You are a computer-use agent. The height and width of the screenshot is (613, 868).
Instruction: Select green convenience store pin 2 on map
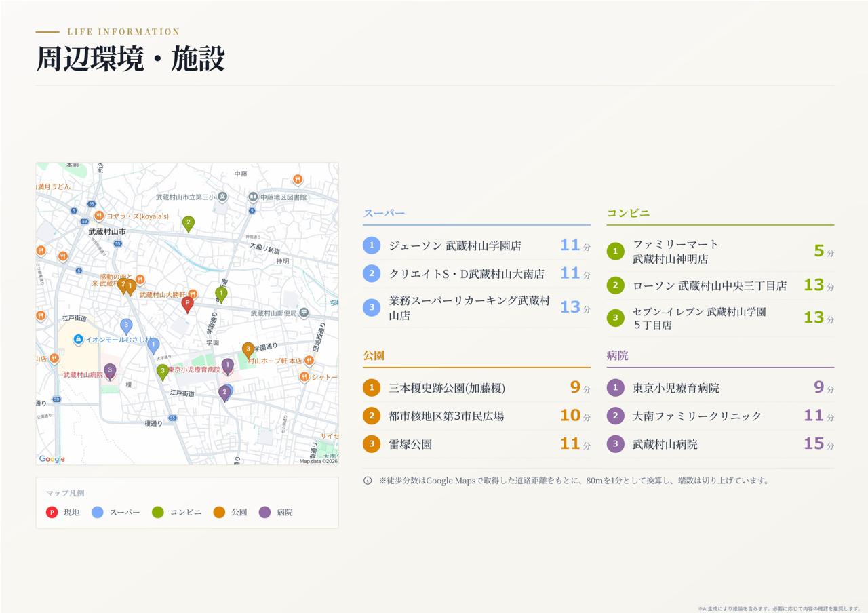(189, 223)
